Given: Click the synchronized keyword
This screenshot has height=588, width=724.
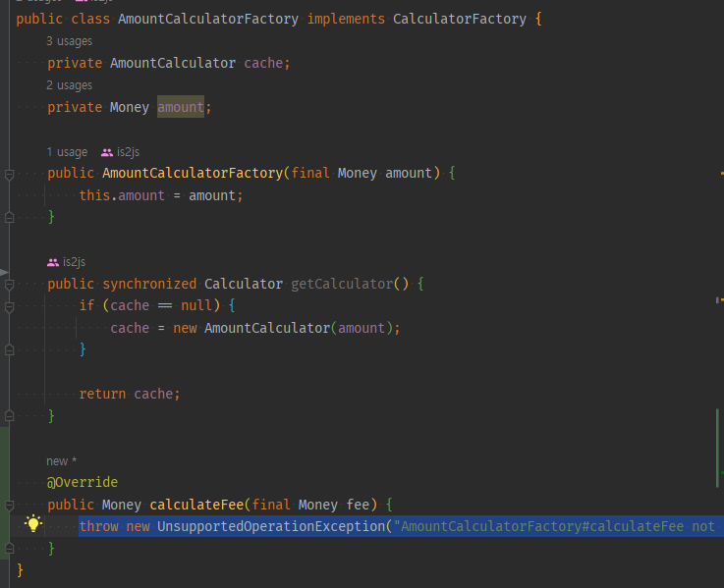Looking at the screenshot, I should tap(149, 284).
